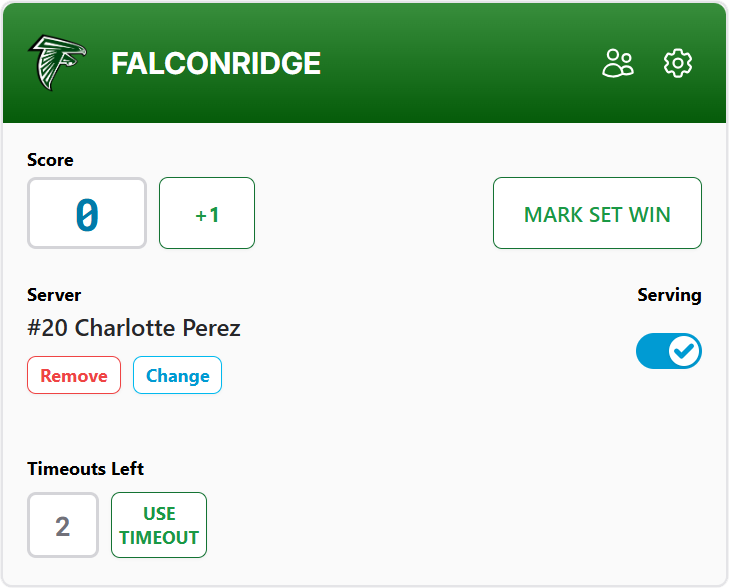This screenshot has height=588, width=729.
Task: Click the Score section label
Action: pyautogui.click(x=50, y=160)
